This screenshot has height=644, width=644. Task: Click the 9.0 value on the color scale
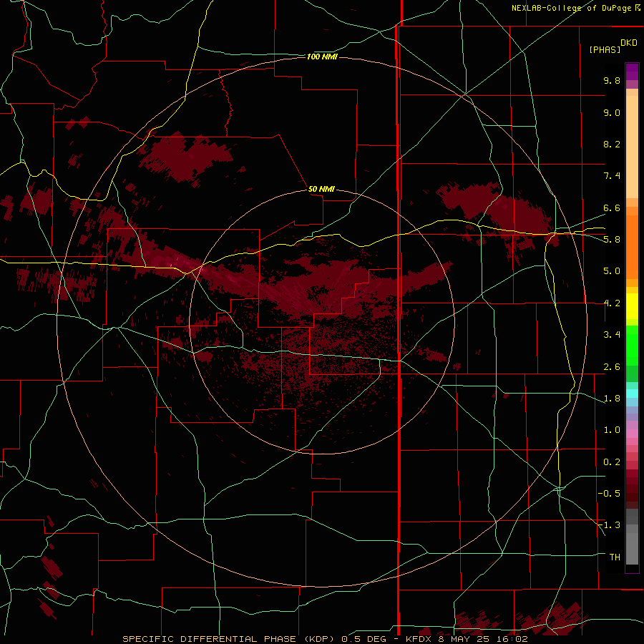612,112
